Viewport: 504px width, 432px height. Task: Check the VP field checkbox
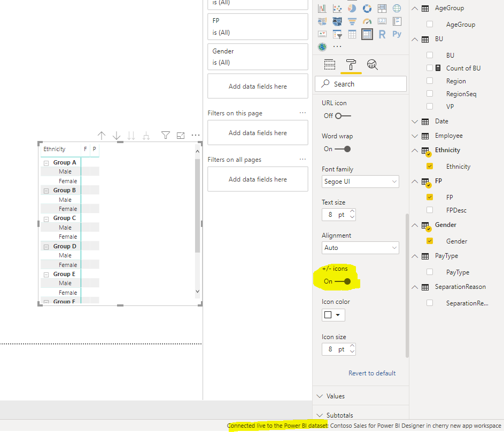(430, 106)
